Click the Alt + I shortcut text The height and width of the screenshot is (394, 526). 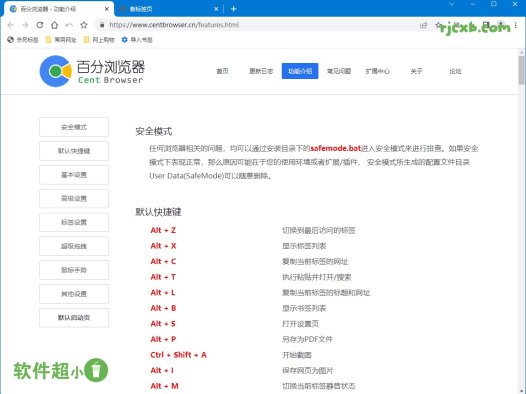pyautogui.click(x=162, y=371)
